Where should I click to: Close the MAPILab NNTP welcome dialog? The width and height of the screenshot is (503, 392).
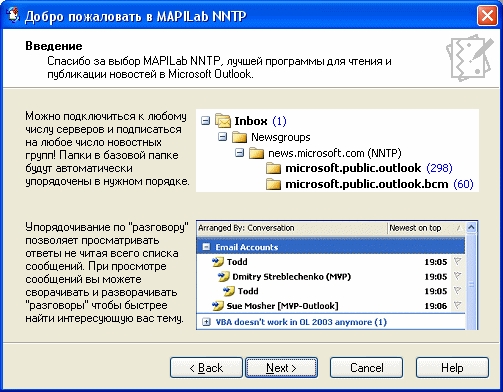(487, 16)
